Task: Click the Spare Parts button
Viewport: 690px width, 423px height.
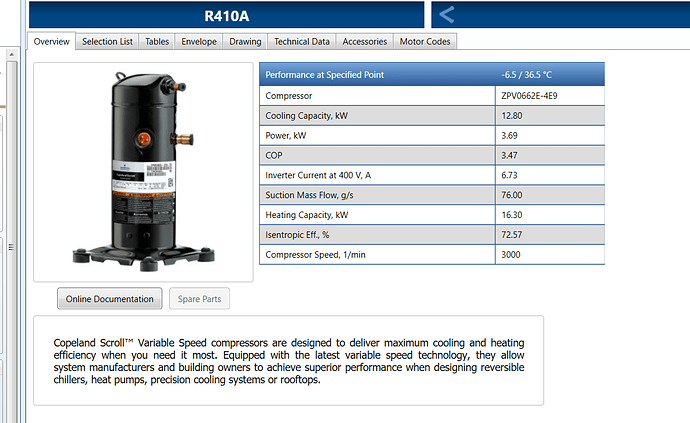Action: click(199, 299)
